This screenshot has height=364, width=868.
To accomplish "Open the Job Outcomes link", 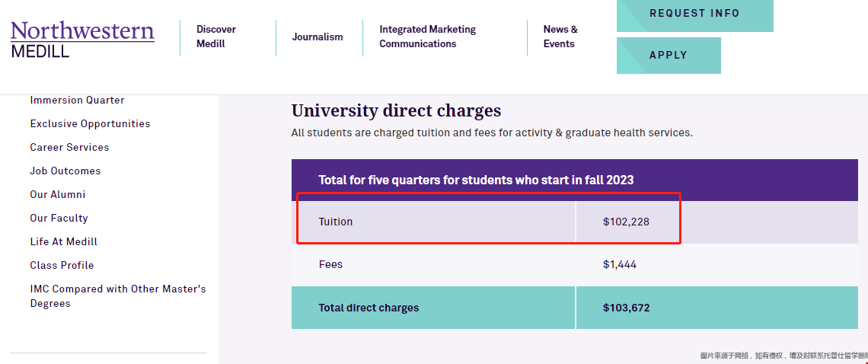I will [x=65, y=171].
